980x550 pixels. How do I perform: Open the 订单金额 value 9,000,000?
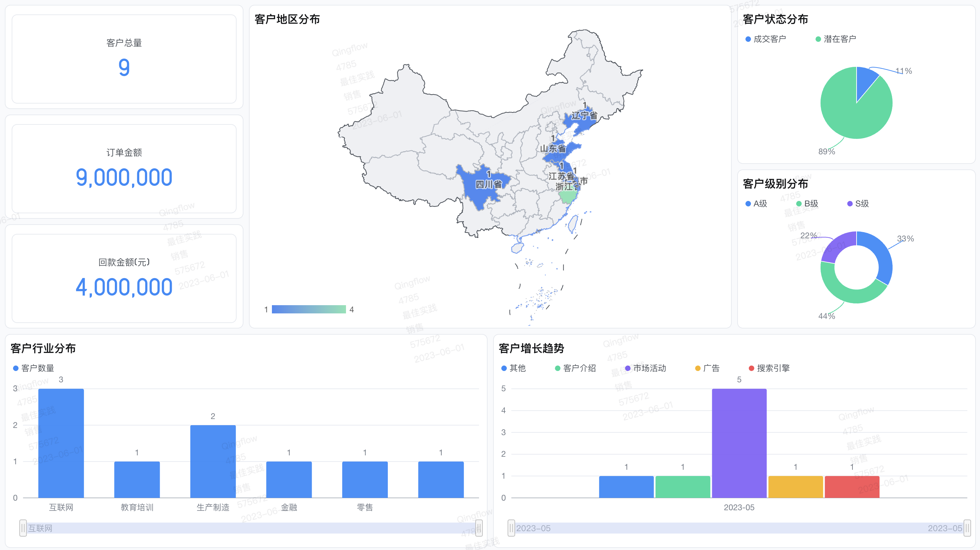pos(124,177)
